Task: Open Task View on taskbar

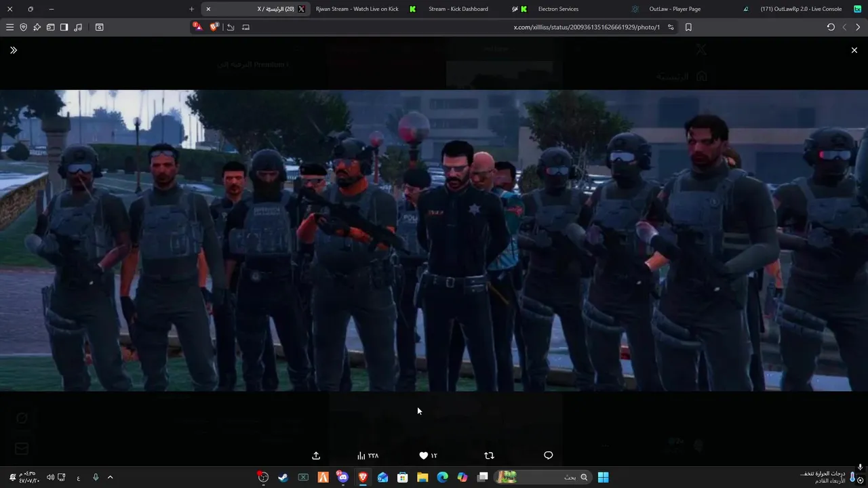Action: [483, 477]
